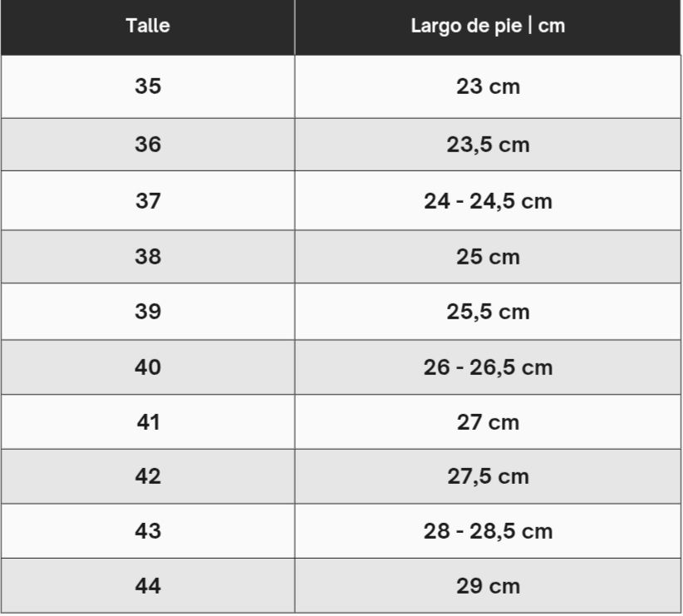Click the Largo de pie column header

(x=488, y=26)
